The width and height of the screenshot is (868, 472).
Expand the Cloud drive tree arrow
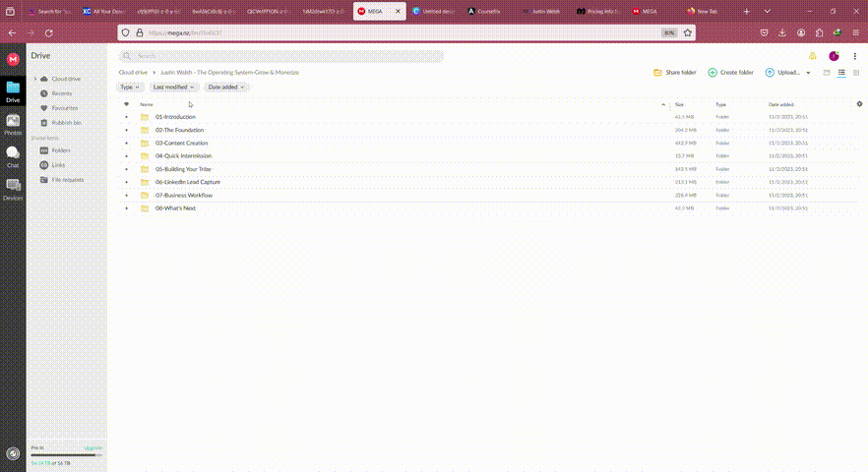(x=35, y=79)
